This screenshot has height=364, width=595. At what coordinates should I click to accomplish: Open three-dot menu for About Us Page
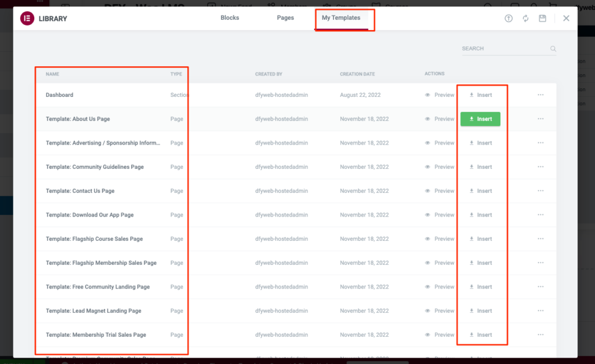[x=540, y=119]
